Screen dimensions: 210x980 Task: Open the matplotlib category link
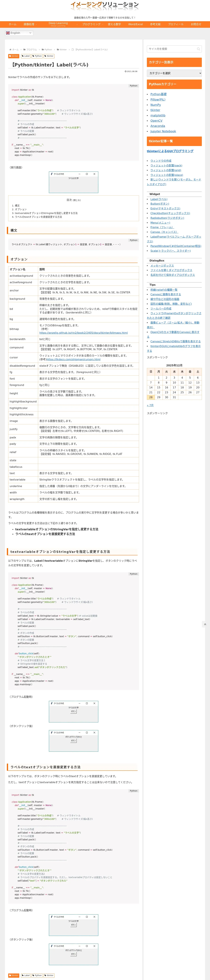coord(158,115)
